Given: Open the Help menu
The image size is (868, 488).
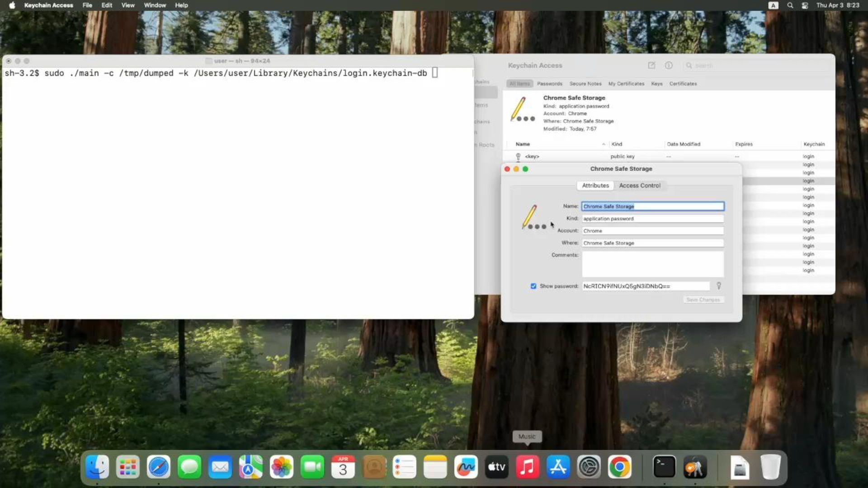Looking at the screenshot, I should pyautogui.click(x=181, y=5).
